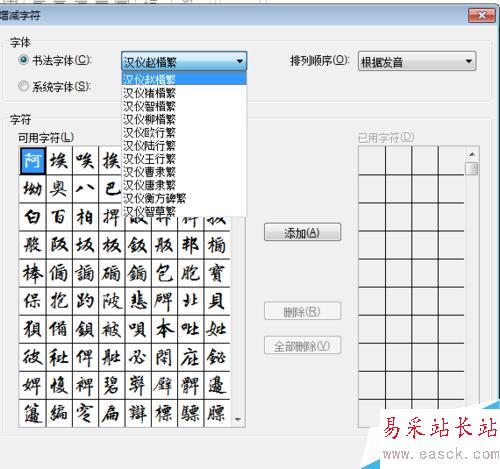Select the 棒 character cell
Screen dimensions: 500x469
[x=33, y=273]
